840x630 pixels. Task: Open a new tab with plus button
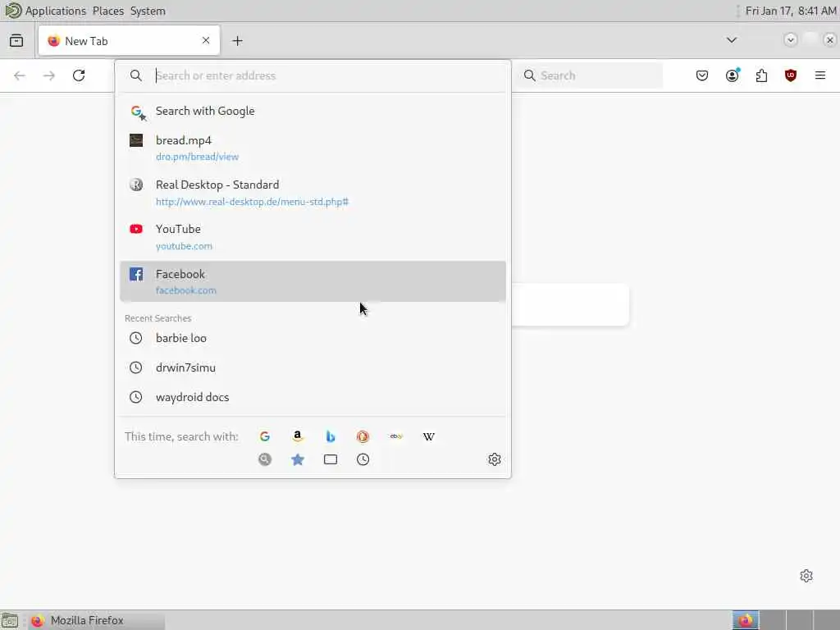click(x=237, y=41)
